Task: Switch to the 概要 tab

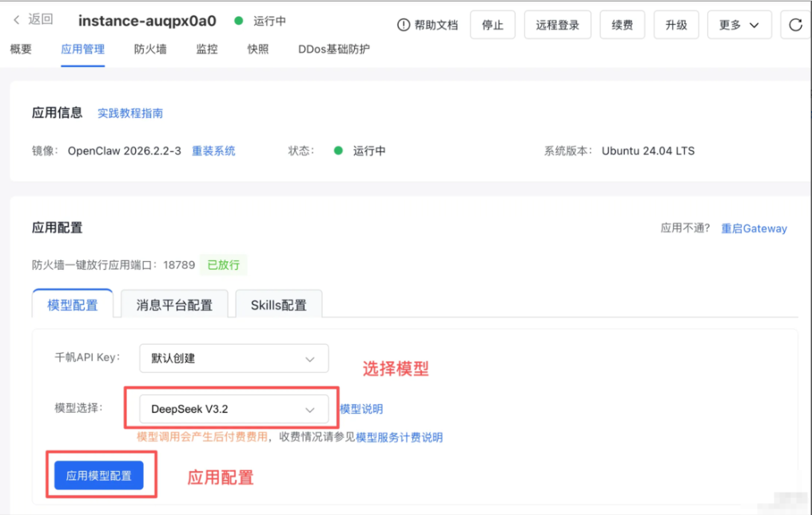Action: pyautogui.click(x=21, y=50)
